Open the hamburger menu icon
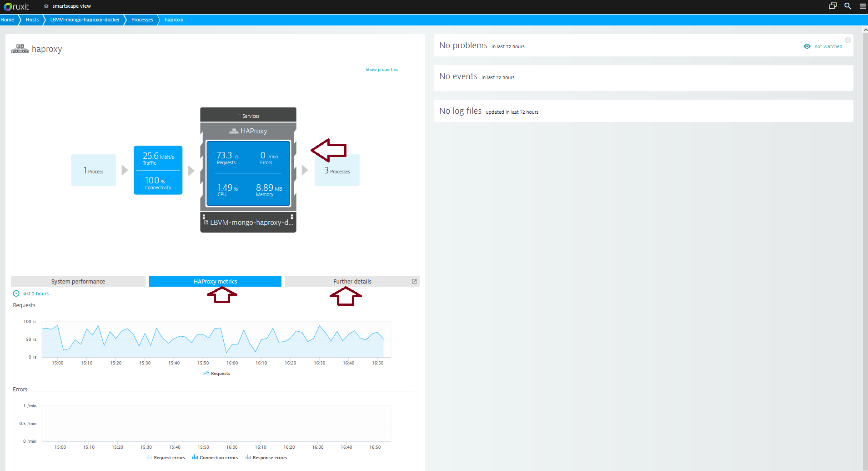This screenshot has width=868, height=471. [x=863, y=6]
